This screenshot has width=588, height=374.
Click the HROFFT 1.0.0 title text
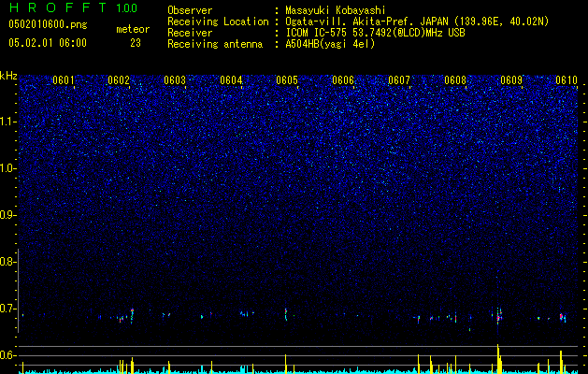[x=73, y=7]
